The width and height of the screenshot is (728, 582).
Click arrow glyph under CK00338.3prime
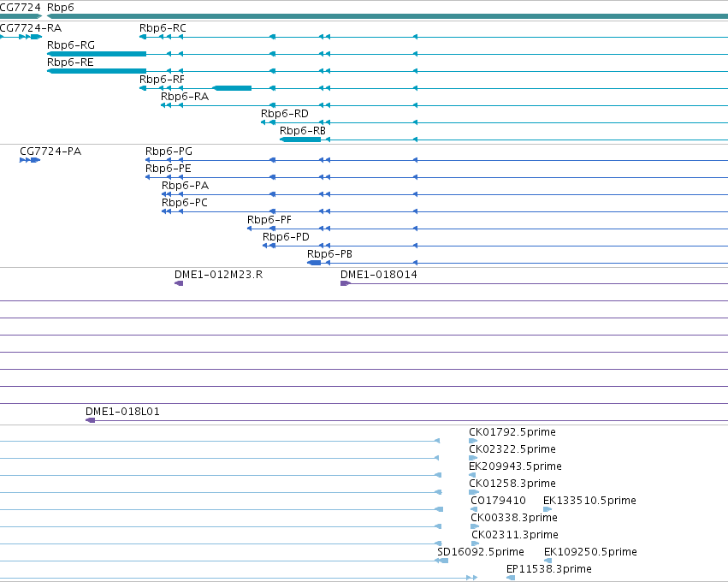click(475, 526)
